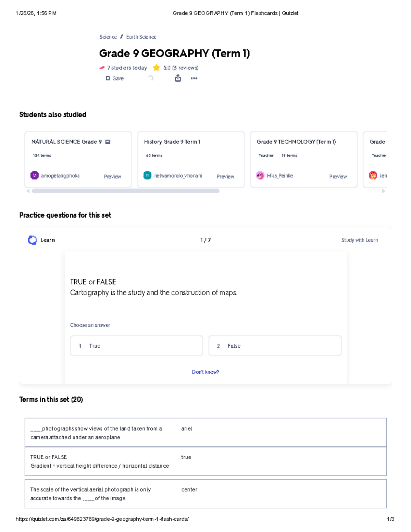Open the share icon below the title
Viewport: 411px width, 532px height.
pos(178,78)
